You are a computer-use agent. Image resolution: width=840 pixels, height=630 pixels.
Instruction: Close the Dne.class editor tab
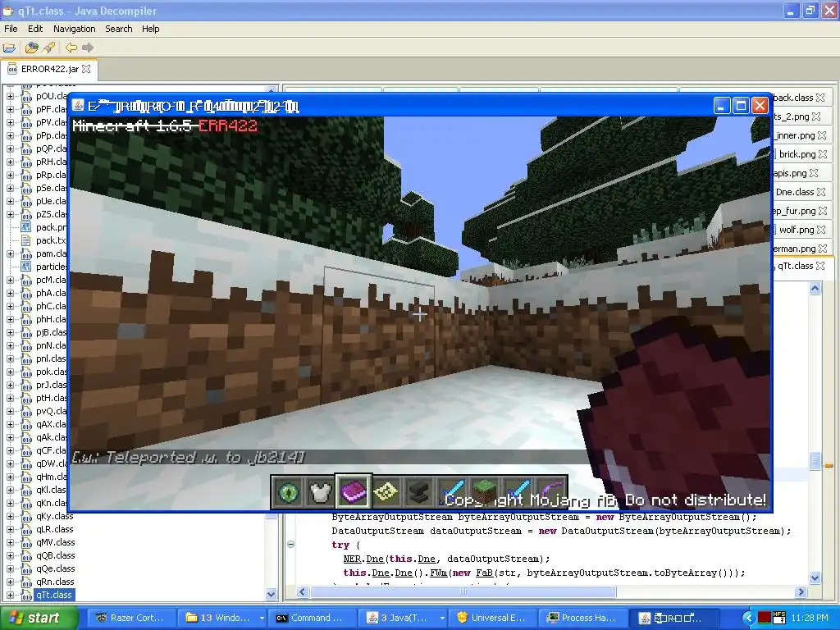pyautogui.click(x=821, y=192)
